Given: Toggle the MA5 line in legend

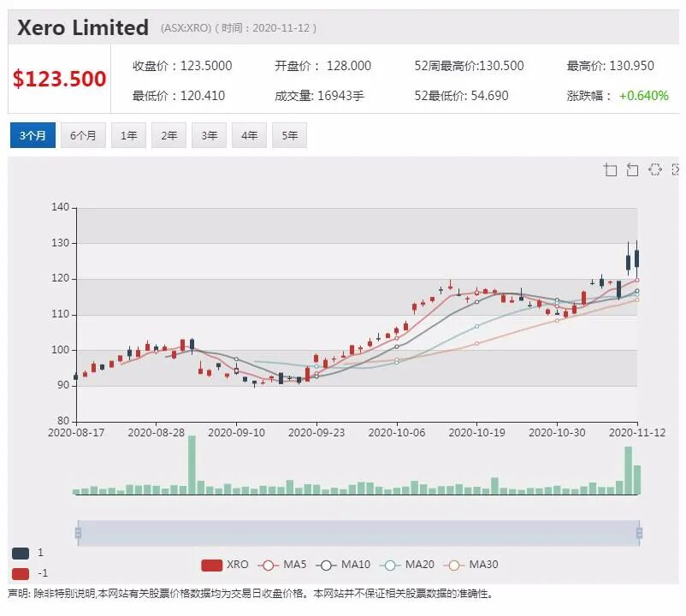Looking at the screenshot, I should tap(282, 565).
